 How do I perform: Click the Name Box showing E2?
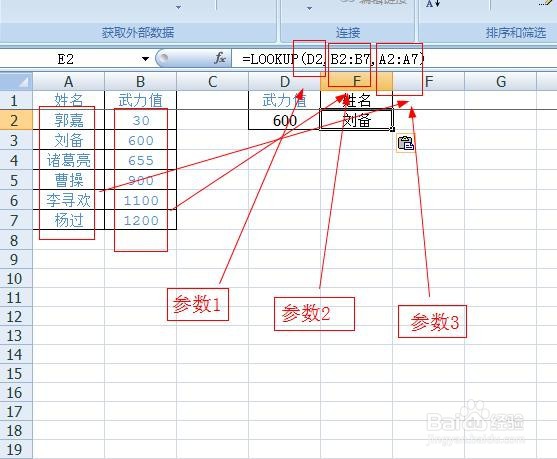pos(66,59)
